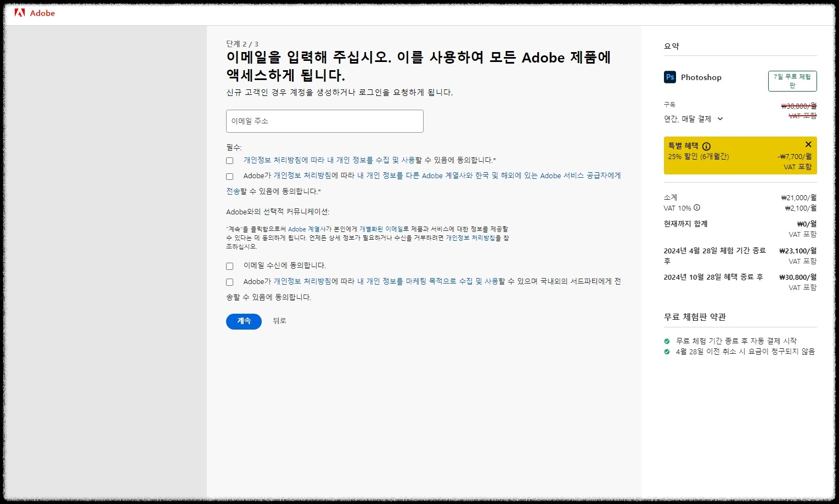Screen dimensions: 839x504
Task: Click the Photoshop Ps icon in summary
Action: tap(670, 77)
